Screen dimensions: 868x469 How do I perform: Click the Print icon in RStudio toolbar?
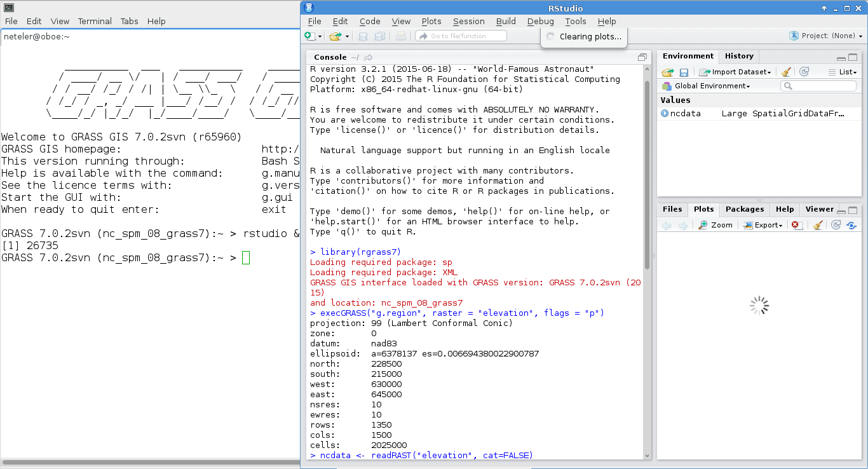pyautogui.click(x=400, y=36)
